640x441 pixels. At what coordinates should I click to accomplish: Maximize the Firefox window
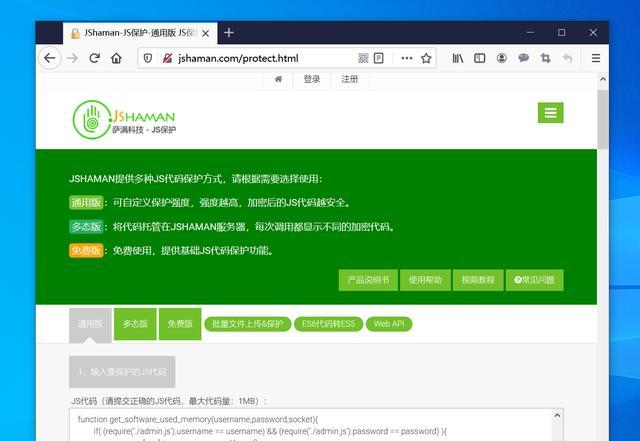[562, 33]
